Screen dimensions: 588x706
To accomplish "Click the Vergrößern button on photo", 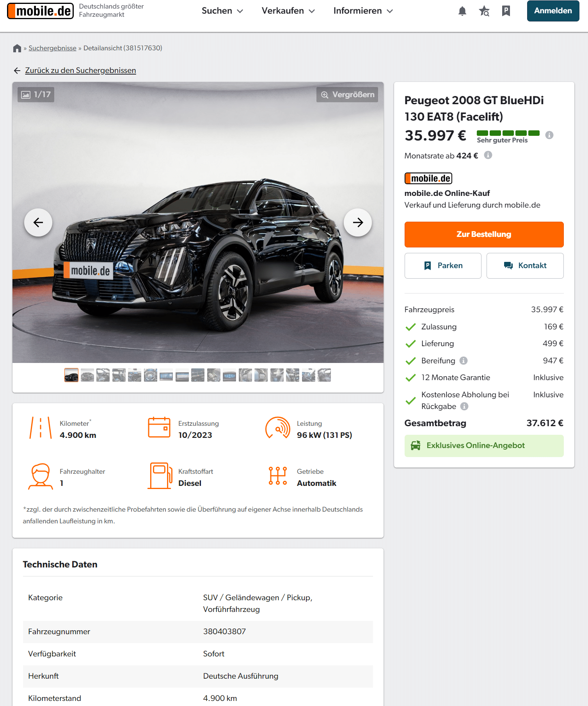I will click(x=347, y=94).
